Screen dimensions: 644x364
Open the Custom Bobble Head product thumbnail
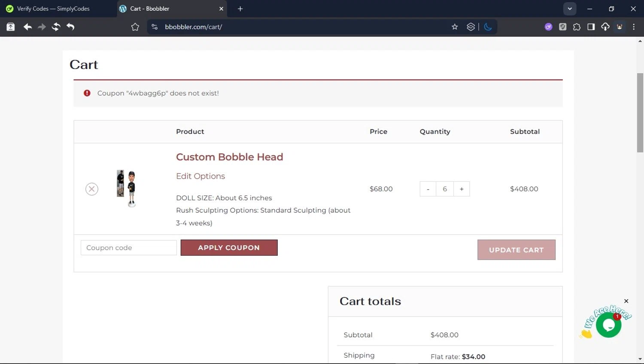tap(127, 188)
